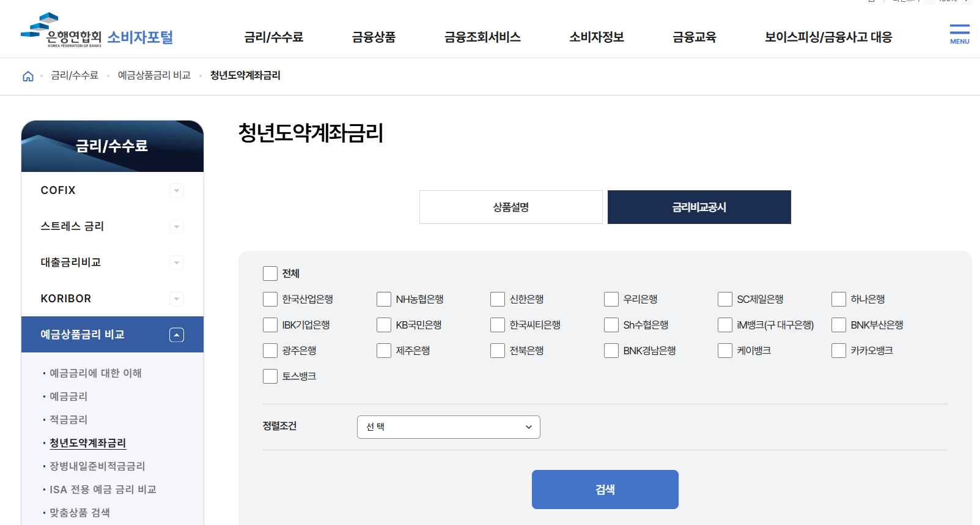
Task: Click the 스트레스 금리 sidebar label
Action: [x=72, y=226]
